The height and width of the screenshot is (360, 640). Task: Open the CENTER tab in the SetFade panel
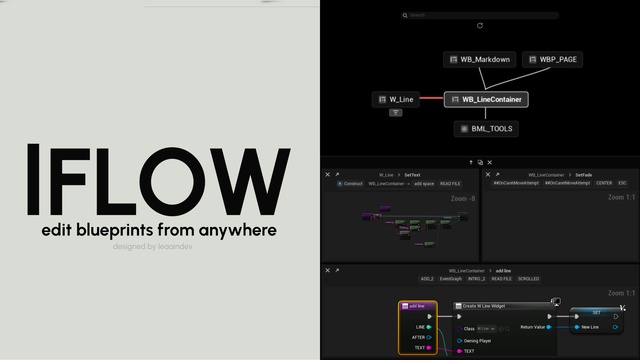point(604,183)
